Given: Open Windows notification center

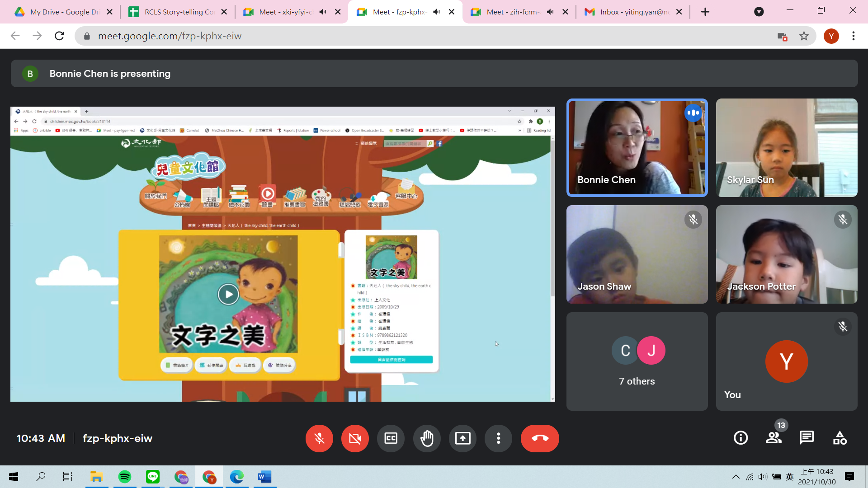Looking at the screenshot, I should 849,477.
